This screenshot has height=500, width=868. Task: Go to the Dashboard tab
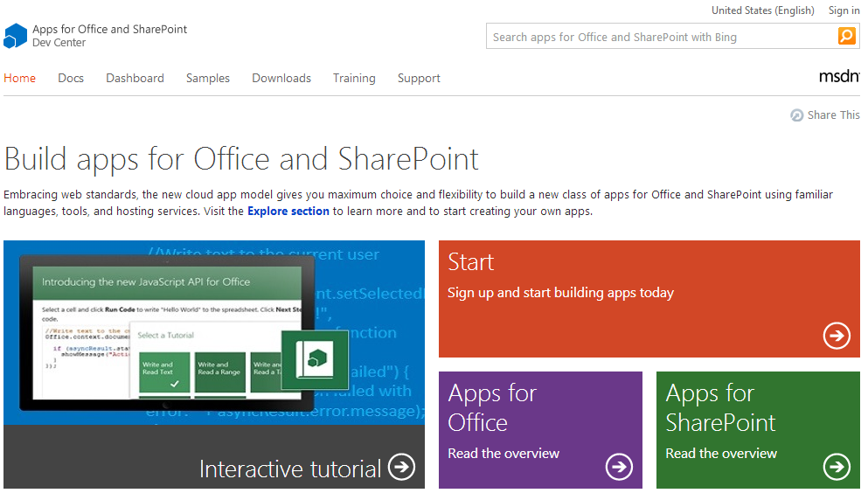coord(135,78)
